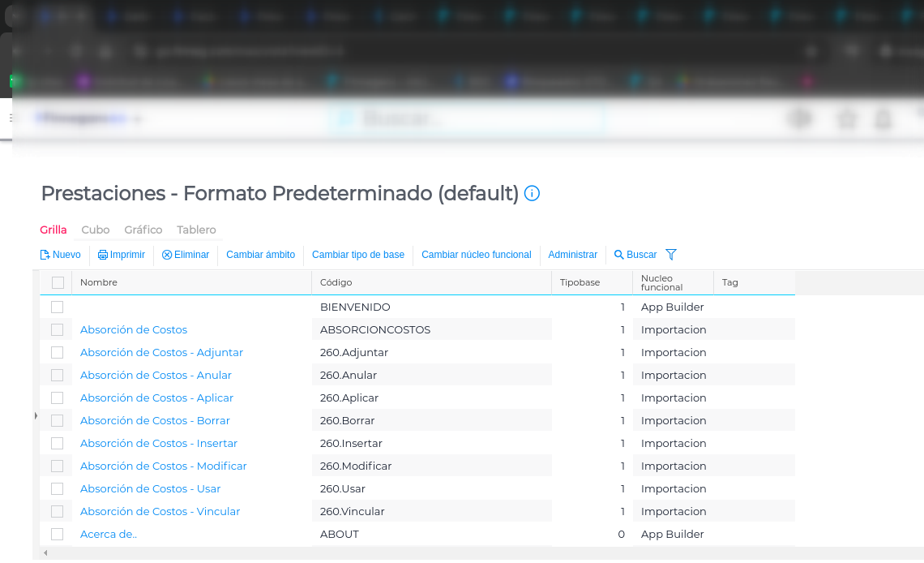
Task: Click the info icon beside the page title
Action: coord(532,193)
